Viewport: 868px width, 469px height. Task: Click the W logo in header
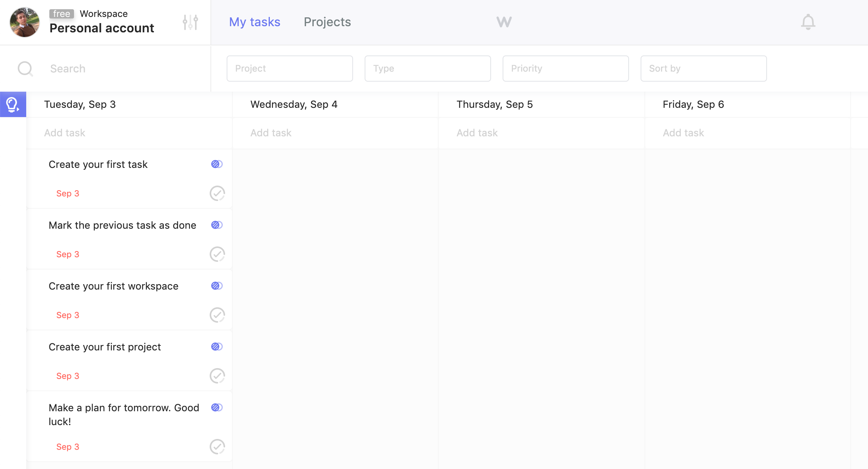click(x=504, y=22)
